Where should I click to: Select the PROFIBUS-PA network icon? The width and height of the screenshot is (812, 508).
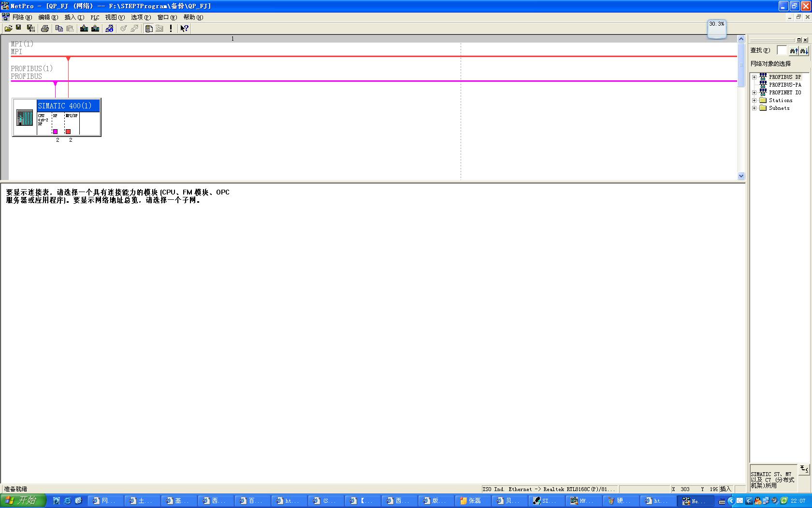(x=763, y=84)
